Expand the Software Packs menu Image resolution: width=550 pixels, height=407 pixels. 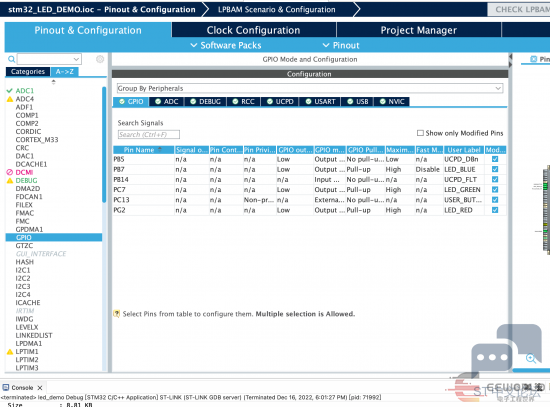click(x=226, y=45)
